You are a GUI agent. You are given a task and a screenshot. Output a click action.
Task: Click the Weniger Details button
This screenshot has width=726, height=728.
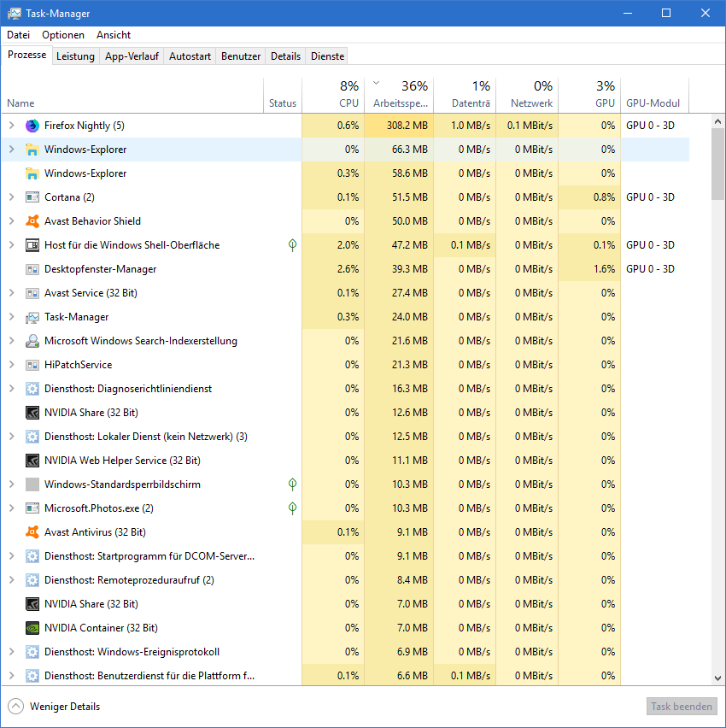coord(55,707)
